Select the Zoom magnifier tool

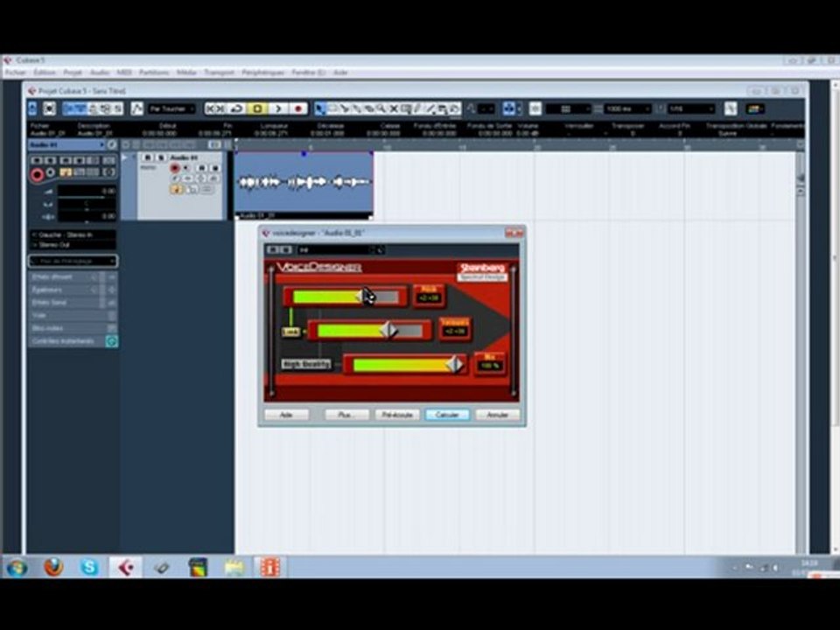point(381,108)
